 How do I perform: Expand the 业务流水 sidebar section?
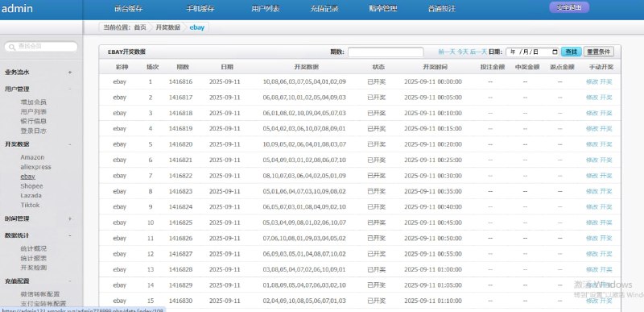[70, 73]
